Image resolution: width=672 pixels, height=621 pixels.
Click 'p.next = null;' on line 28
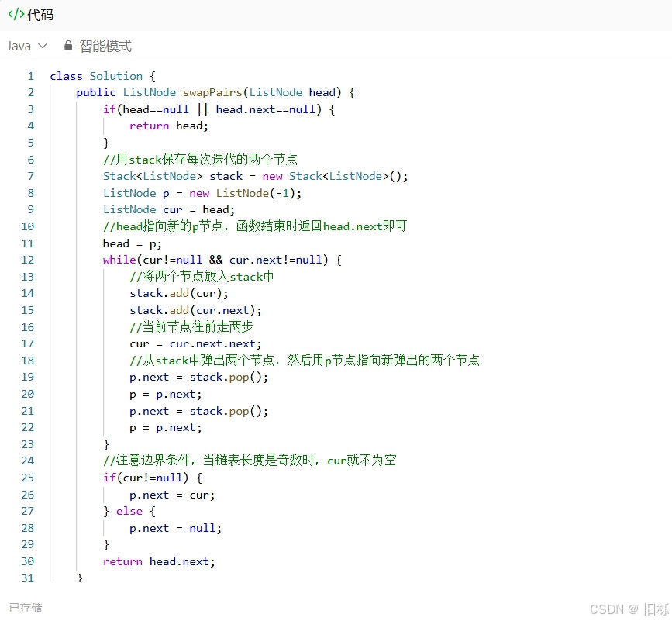(x=176, y=529)
